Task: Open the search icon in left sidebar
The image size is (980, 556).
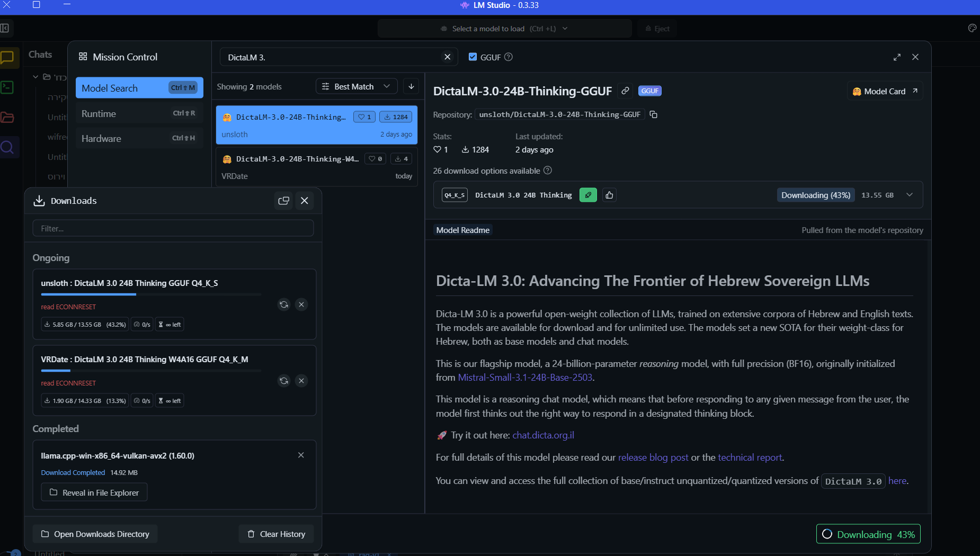Action: (x=7, y=147)
